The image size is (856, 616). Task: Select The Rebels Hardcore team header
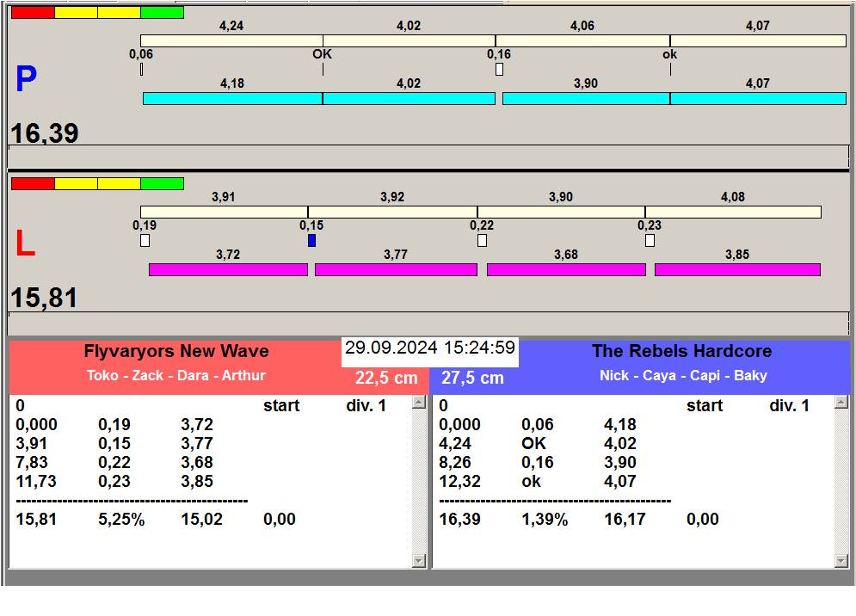pyautogui.click(x=681, y=351)
